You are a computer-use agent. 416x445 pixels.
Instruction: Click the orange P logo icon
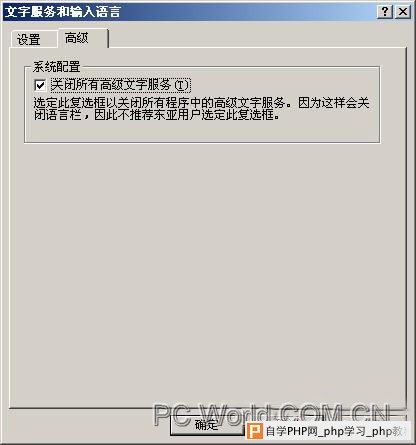(x=256, y=431)
